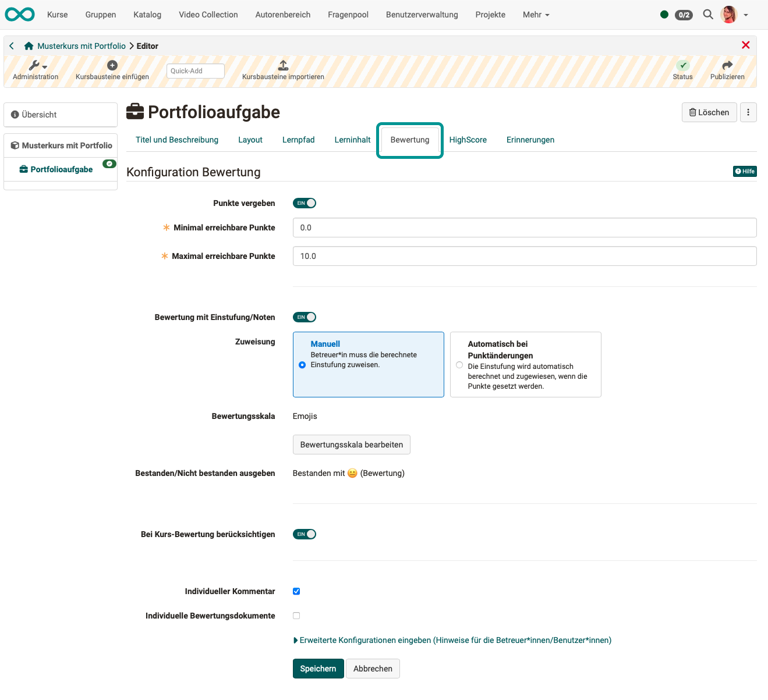Open the Hilfe help badge

[x=745, y=171]
